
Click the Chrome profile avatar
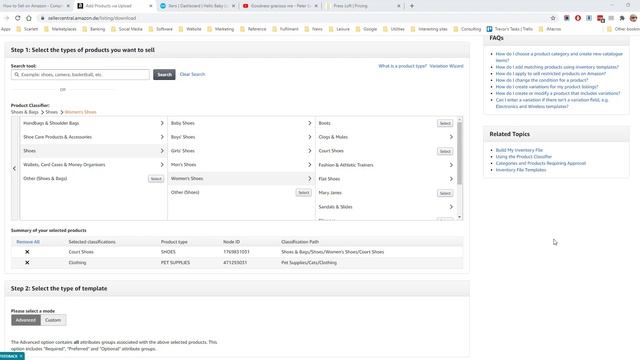(633, 18)
